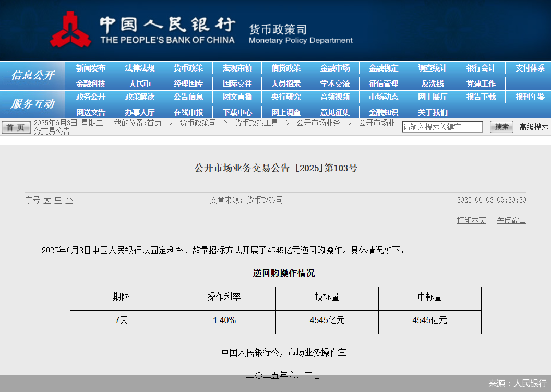
Task: Click the People's Bank of China logo
Action: pos(70,30)
